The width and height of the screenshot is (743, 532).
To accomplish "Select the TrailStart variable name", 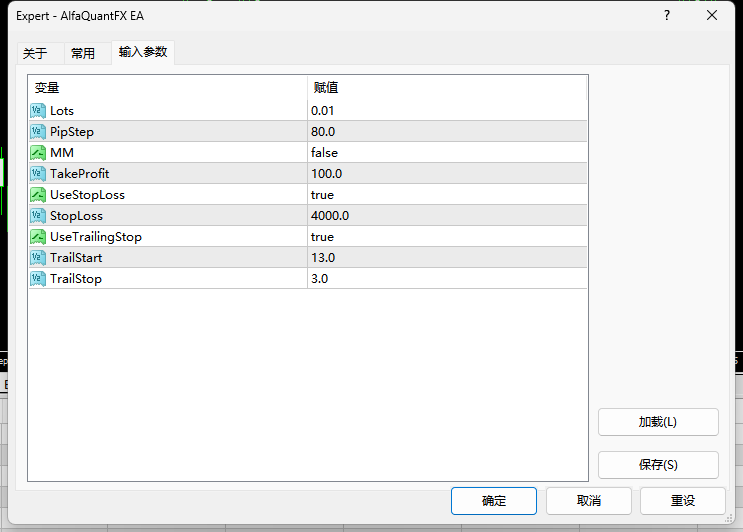I will (76, 258).
